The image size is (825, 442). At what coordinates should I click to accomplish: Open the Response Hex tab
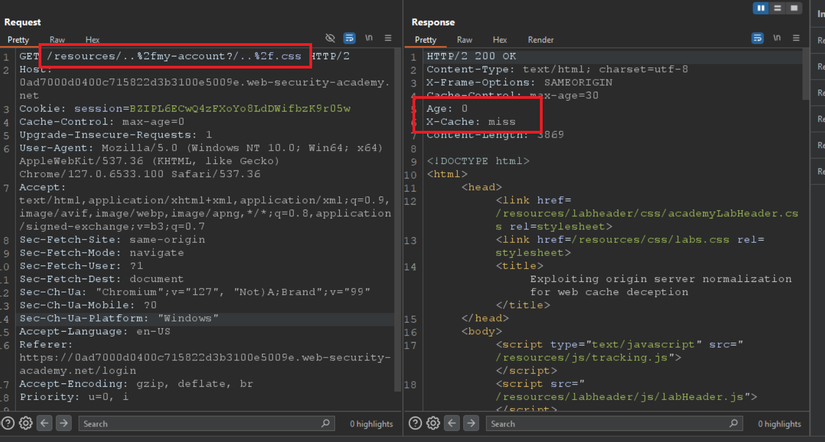(x=499, y=40)
